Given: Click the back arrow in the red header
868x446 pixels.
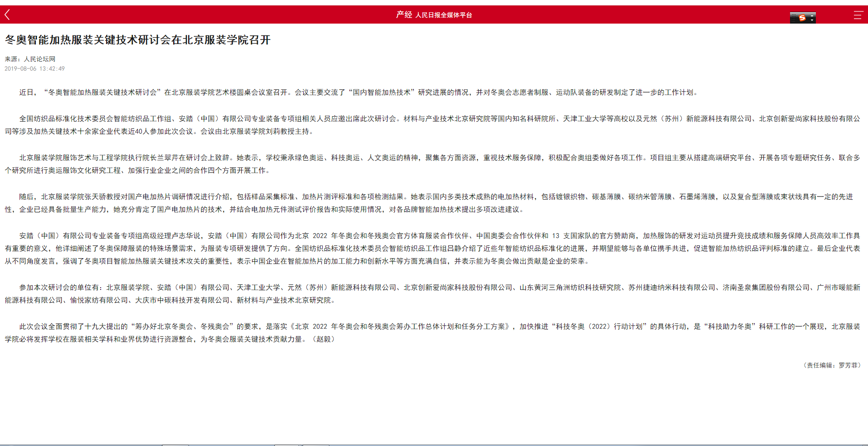Looking at the screenshot, I should click(x=7, y=14).
